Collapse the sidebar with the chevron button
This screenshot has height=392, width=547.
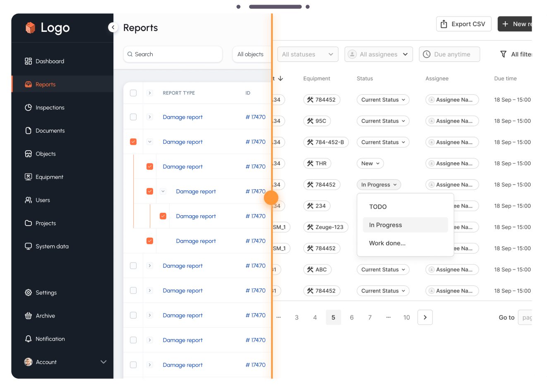coord(113,27)
